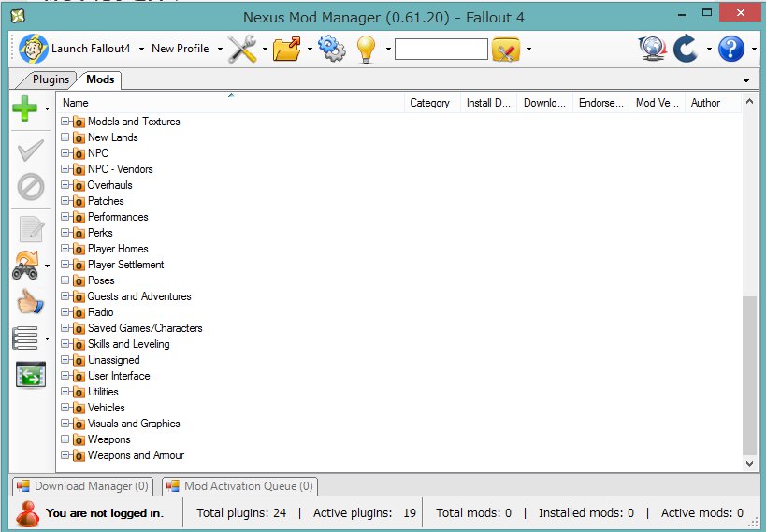This screenshot has height=532, width=766.
Task: Sort by the Name column header
Action: (x=231, y=103)
